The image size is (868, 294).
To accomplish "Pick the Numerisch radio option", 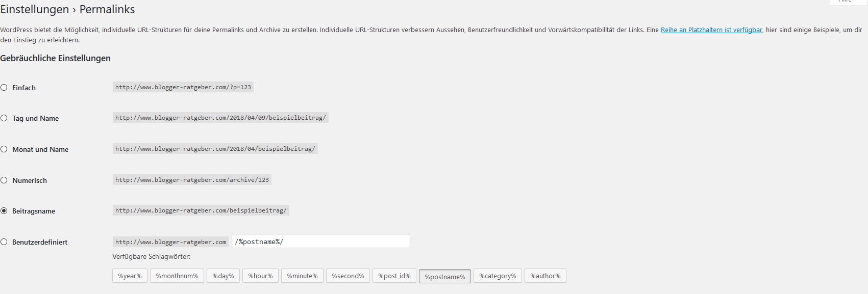I will (x=4, y=180).
